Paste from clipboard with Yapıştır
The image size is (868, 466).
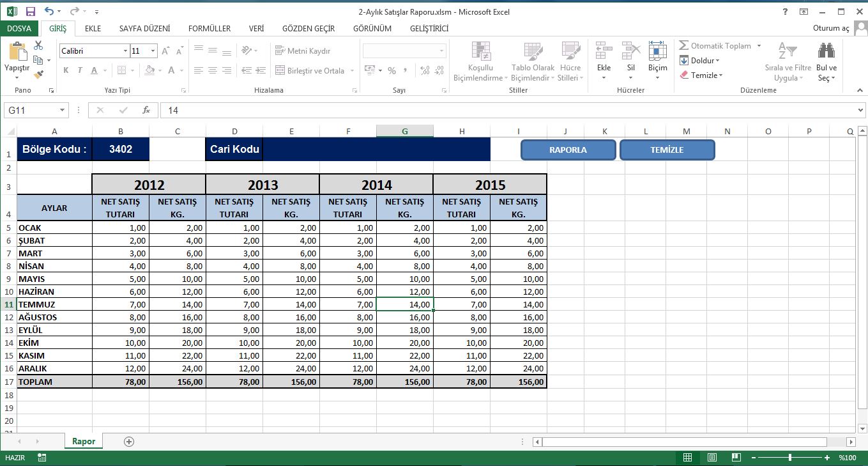point(17,59)
